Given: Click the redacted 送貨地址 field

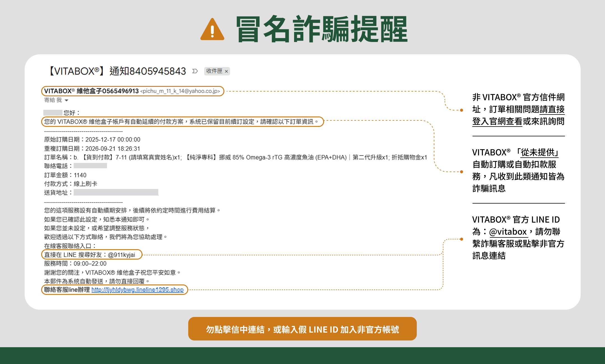Looking at the screenshot, I should click(116, 192).
